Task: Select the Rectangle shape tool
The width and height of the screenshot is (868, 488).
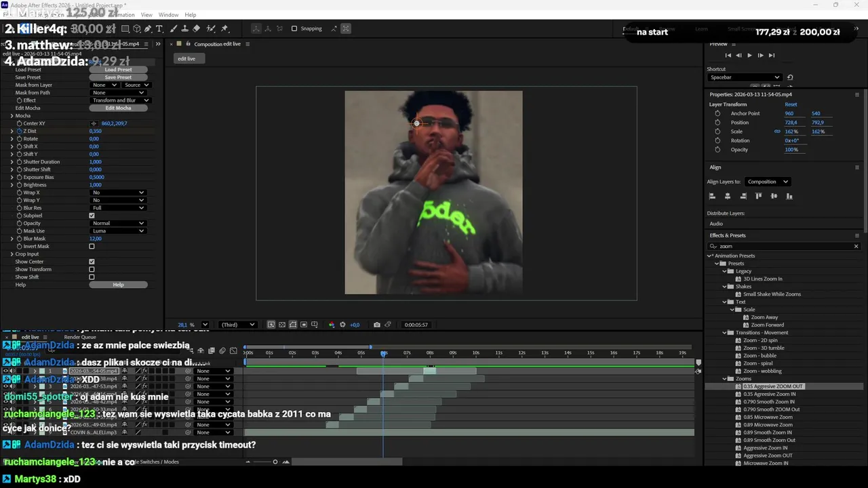Action: 125,28
